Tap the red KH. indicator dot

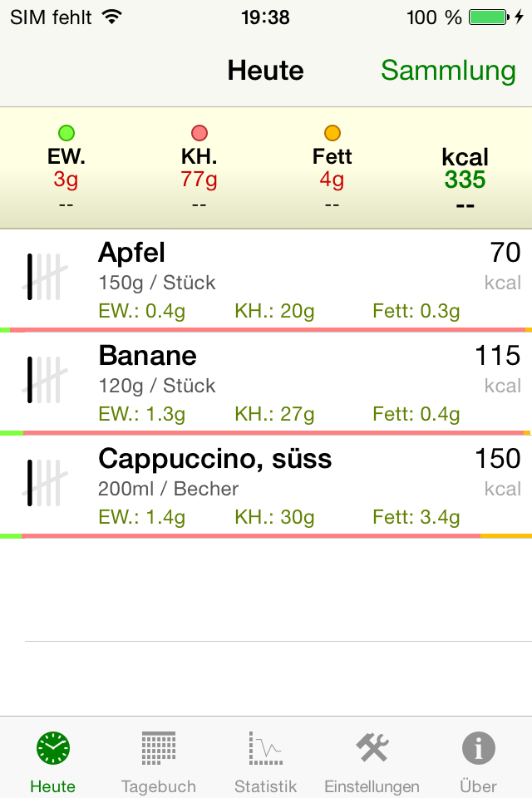[x=199, y=133]
